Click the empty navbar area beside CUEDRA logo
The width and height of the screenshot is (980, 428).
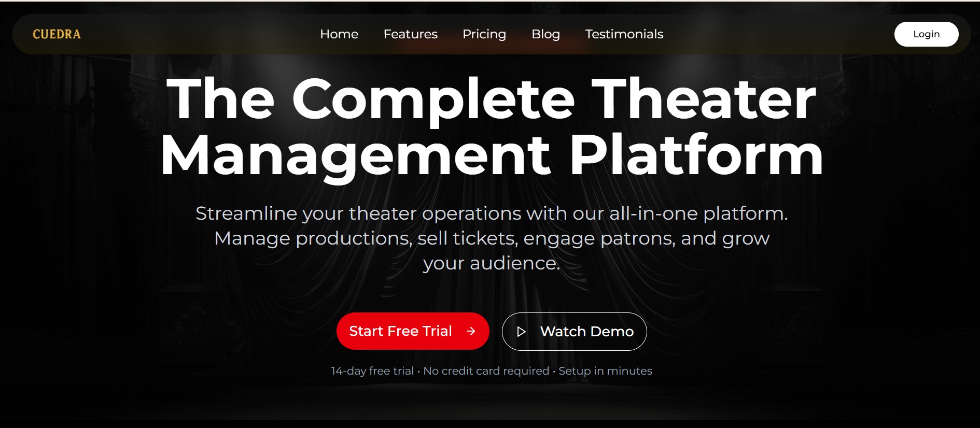(197, 34)
